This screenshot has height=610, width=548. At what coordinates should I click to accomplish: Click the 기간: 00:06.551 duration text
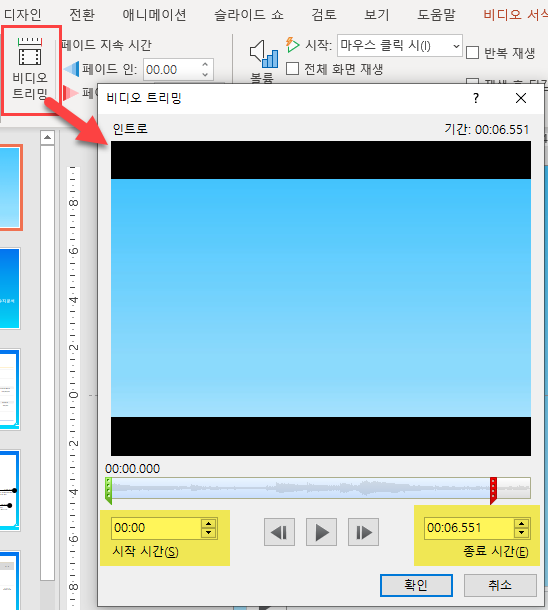pyautogui.click(x=487, y=129)
